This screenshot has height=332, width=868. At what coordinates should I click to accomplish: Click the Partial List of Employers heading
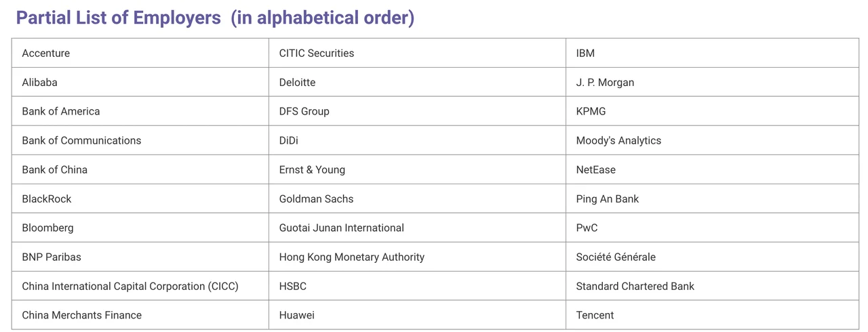point(215,18)
